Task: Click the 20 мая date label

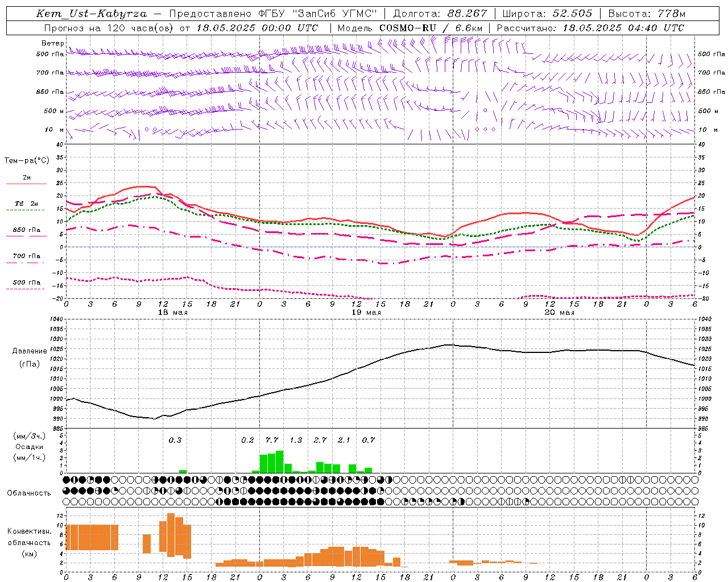Action: pyautogui.click(x=559, y=313)
